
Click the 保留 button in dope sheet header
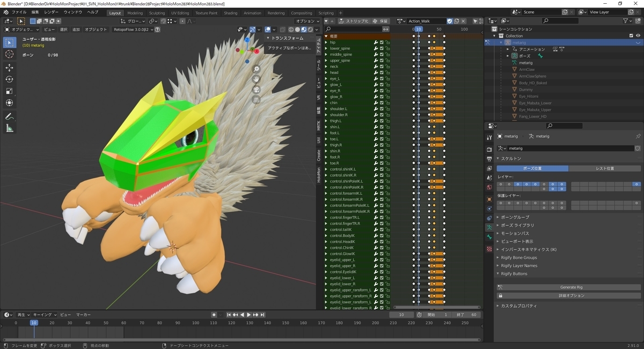381,21
